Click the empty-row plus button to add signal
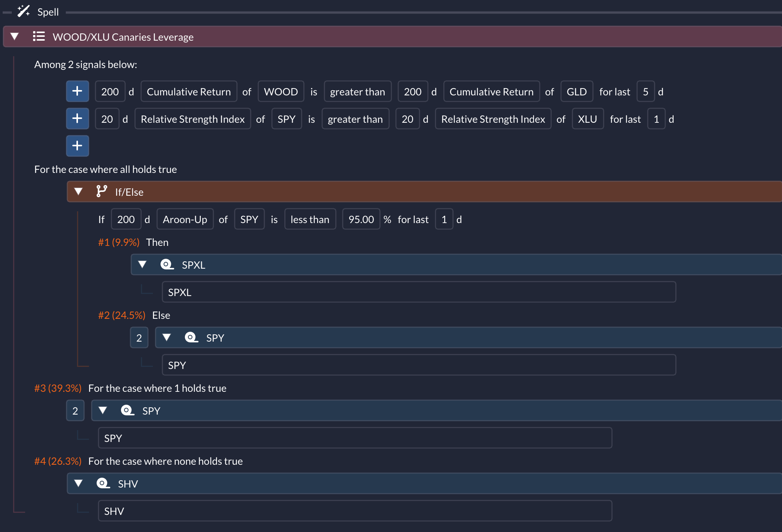 point(77,146)
